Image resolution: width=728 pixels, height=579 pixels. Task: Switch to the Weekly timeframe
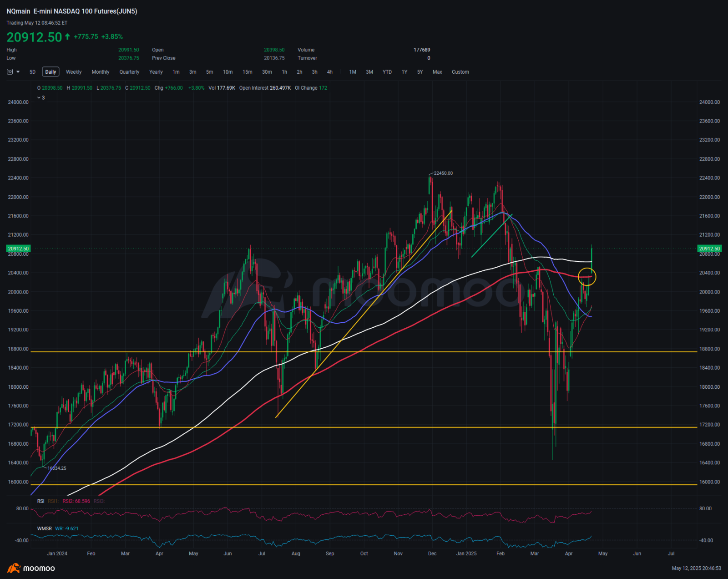coord(74,72)
